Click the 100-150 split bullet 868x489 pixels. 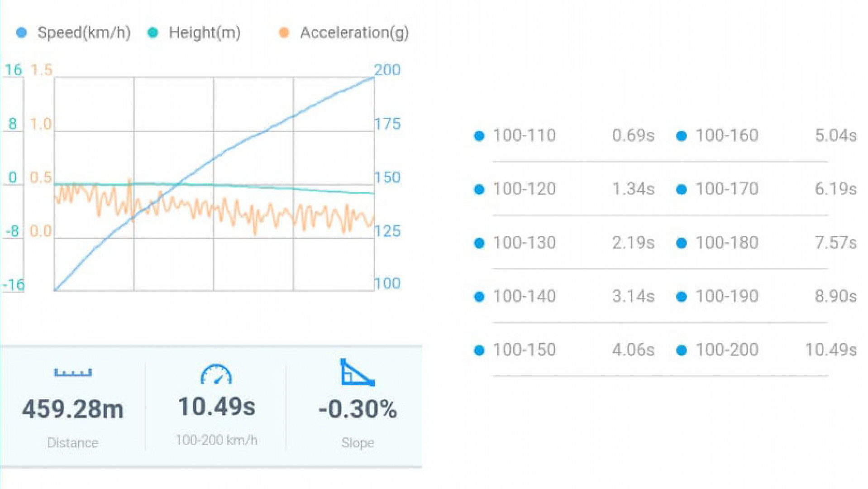[479, 350]
